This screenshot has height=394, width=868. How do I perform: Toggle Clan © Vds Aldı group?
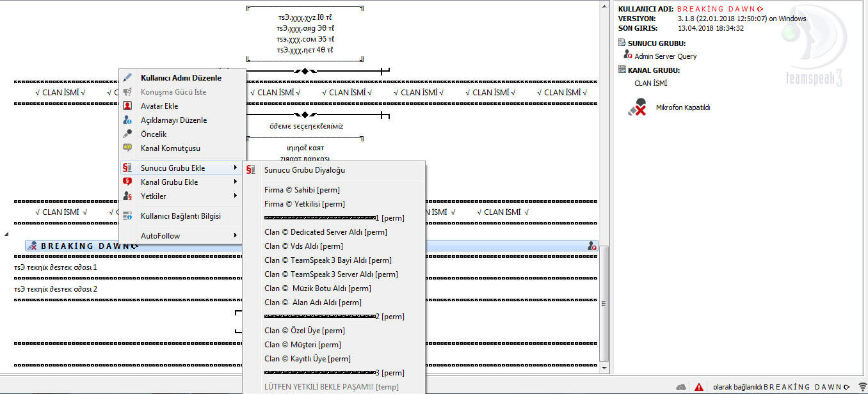(x=334, y=246)
